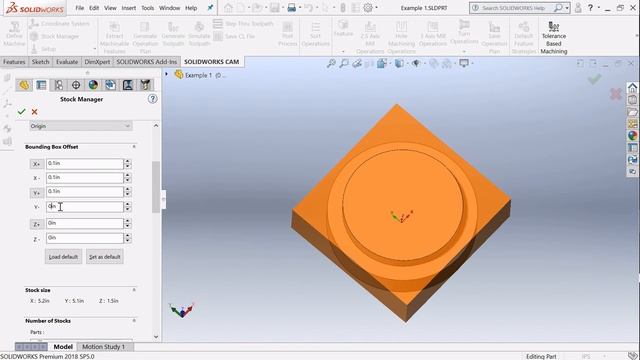
Task: Open the PropertyManager tab icon
Action: click(41, 85)
